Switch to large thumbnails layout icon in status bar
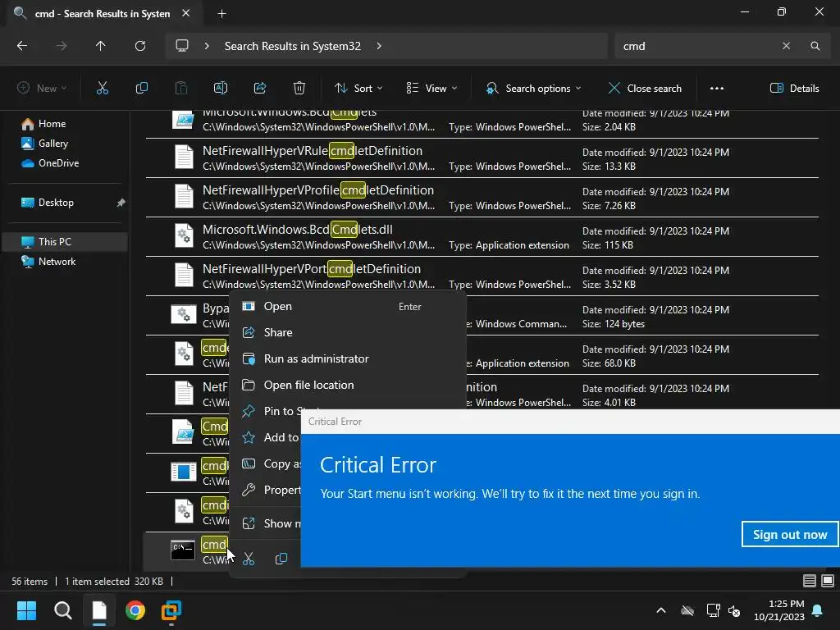This screenshot has width=840, height=630. tap(828, 581)
